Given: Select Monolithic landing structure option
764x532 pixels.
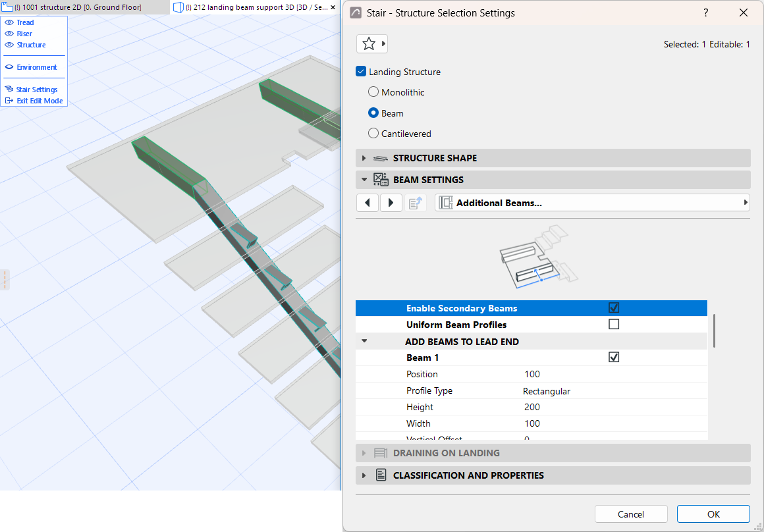Looking at the screenshot, I should pos(373,92).
